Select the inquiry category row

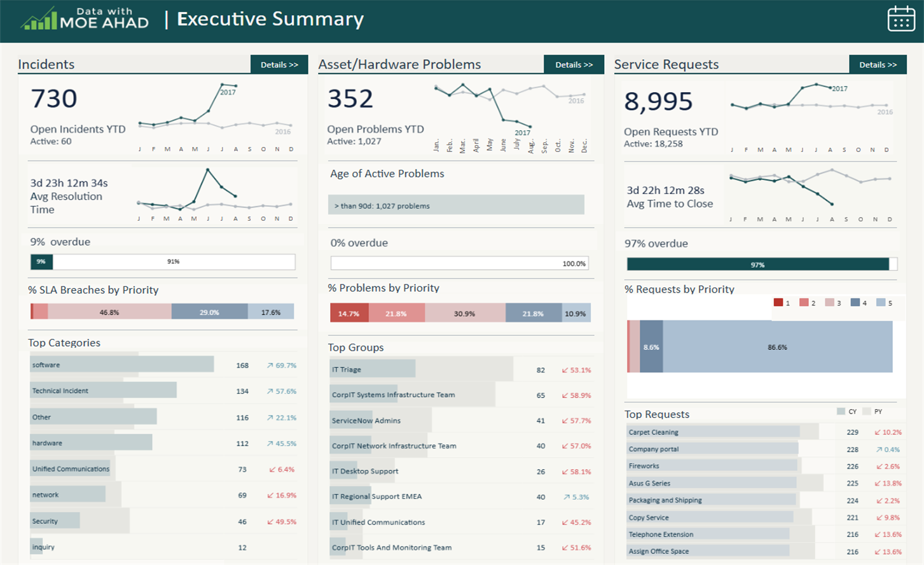pyautogui.click(x=163, y=547)
